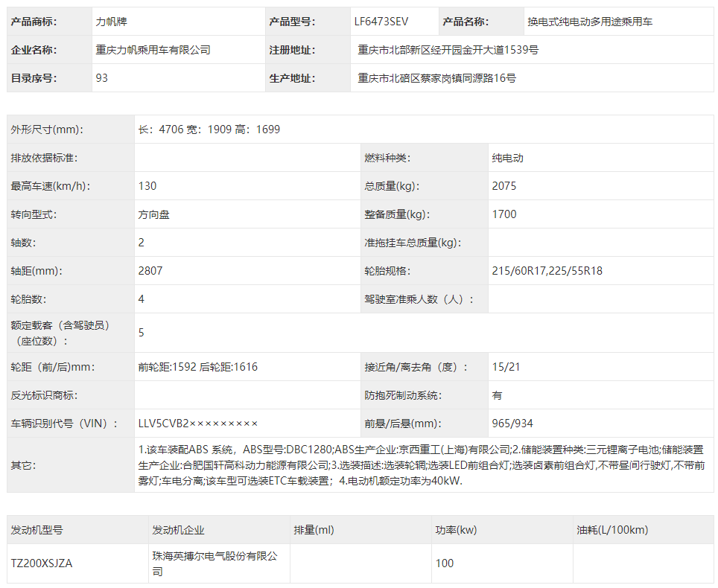Click the 油耗(L/100km) column header
Image resolution: width=718 pixels, height=588 pixels.
[x=612, y=530]
